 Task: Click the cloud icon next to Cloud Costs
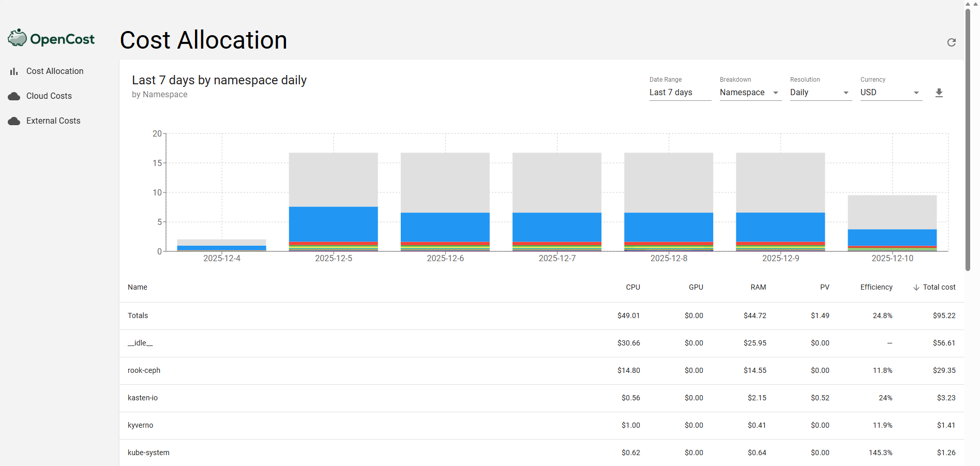(13, 96)
